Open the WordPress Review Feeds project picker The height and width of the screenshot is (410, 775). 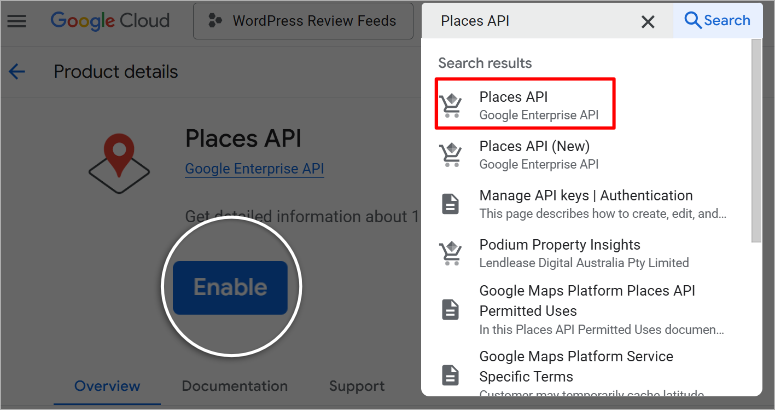point(303,21)
